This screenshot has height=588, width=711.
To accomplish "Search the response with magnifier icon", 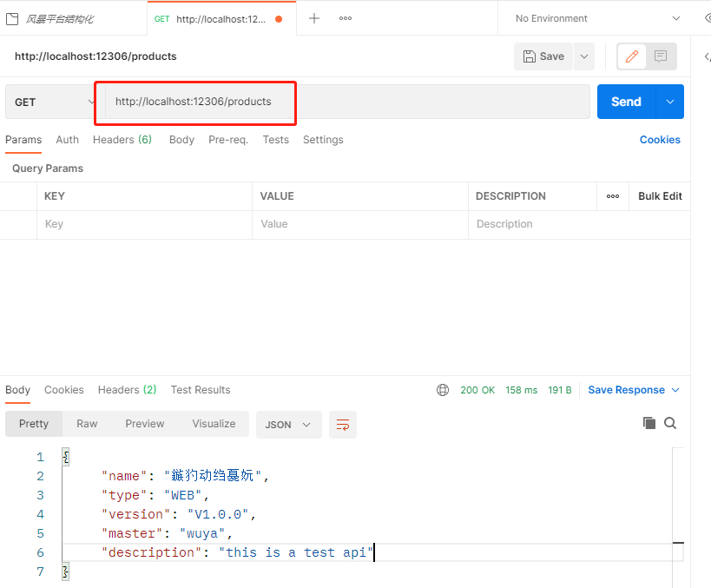I will tap(670, 423).
